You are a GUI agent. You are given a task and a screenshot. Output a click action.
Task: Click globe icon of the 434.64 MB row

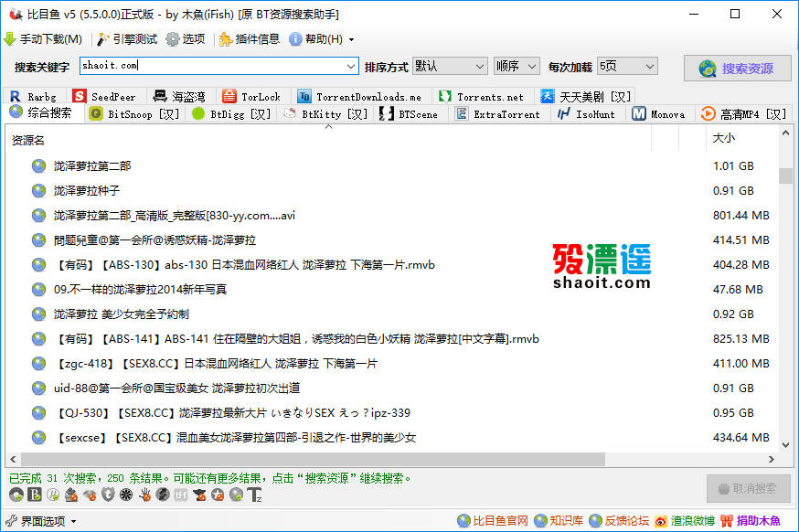pos(38,437)
